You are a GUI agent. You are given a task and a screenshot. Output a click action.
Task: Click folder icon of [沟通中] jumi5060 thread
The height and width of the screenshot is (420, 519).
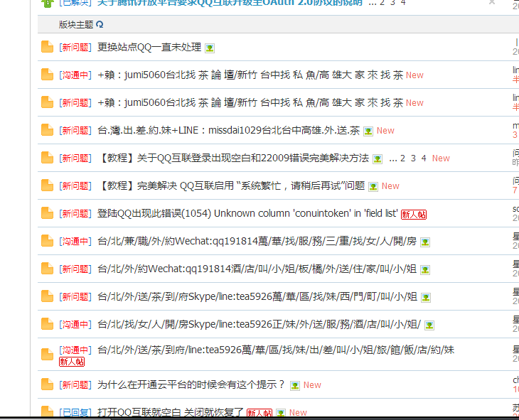click(47, 75)
